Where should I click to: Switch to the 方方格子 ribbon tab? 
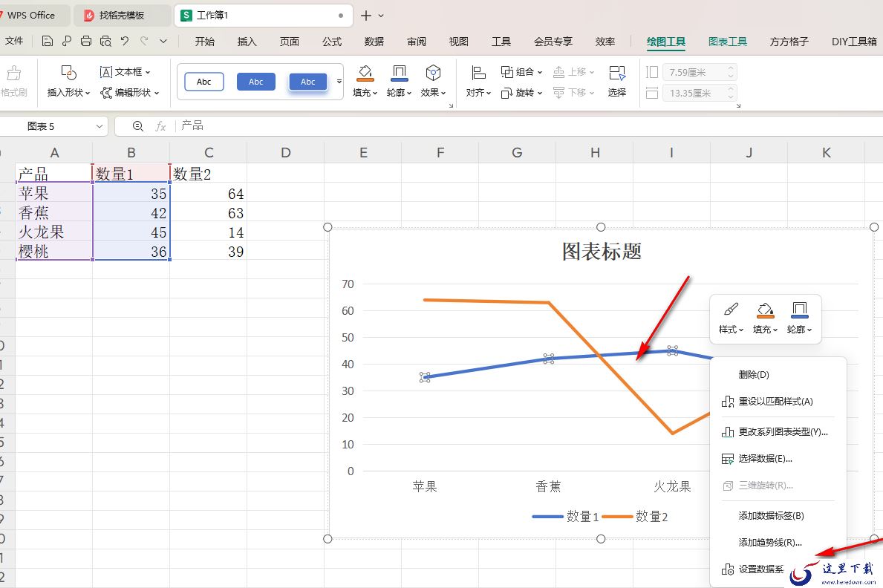coord(789,41)
